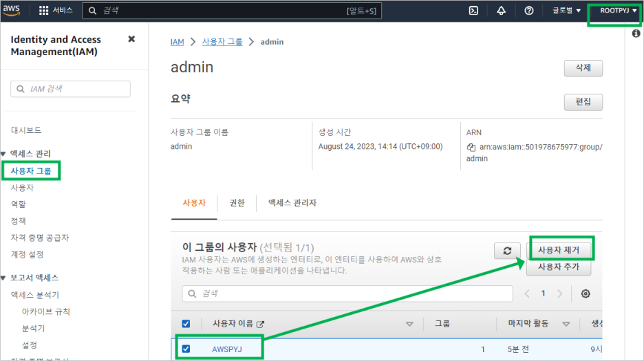Screen dimensions: 644x361
Task: Collapse the 보고서 액세스 section
Action: point(3,278)
